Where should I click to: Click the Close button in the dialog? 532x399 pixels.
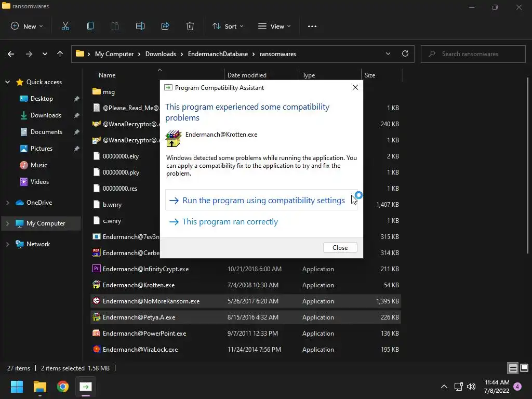coord(340,248)
